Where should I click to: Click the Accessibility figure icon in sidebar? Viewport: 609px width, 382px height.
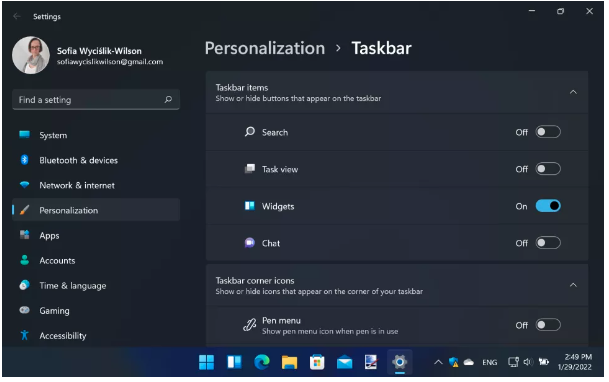(24, 335)
